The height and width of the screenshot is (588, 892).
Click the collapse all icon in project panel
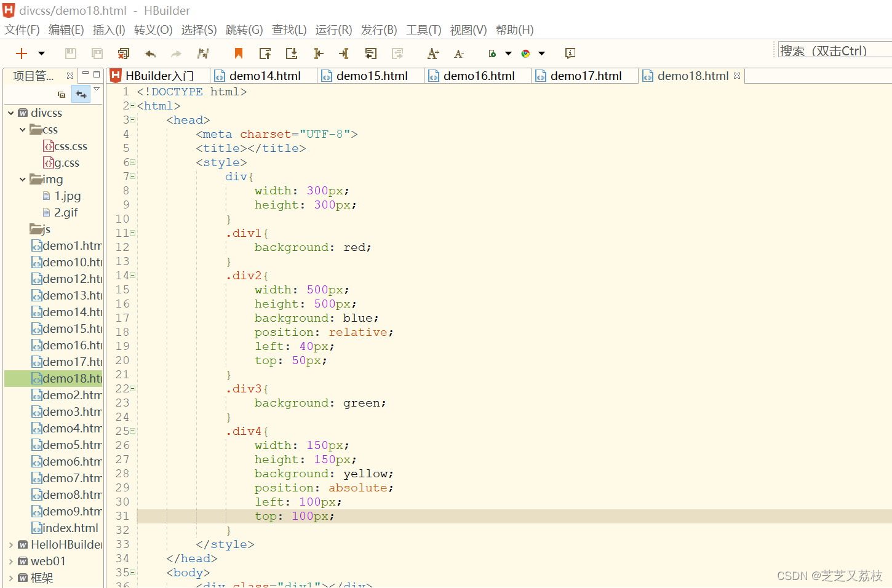pos(62,95)
